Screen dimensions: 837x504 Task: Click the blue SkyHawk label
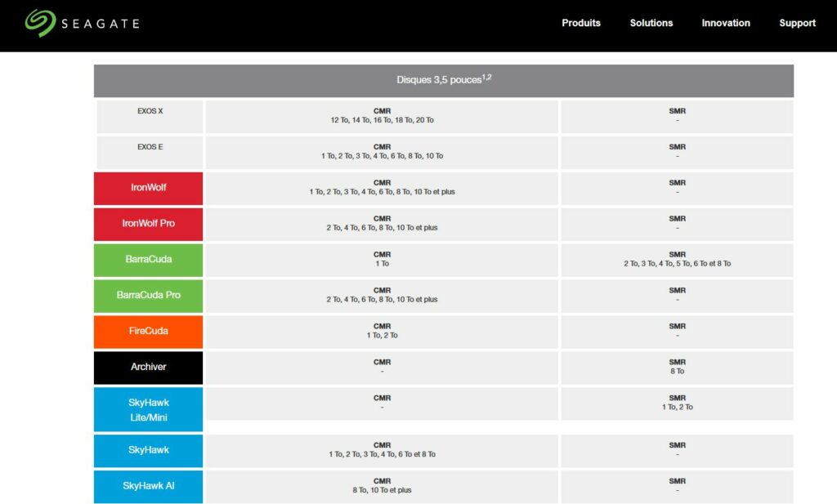coord(149,451)
